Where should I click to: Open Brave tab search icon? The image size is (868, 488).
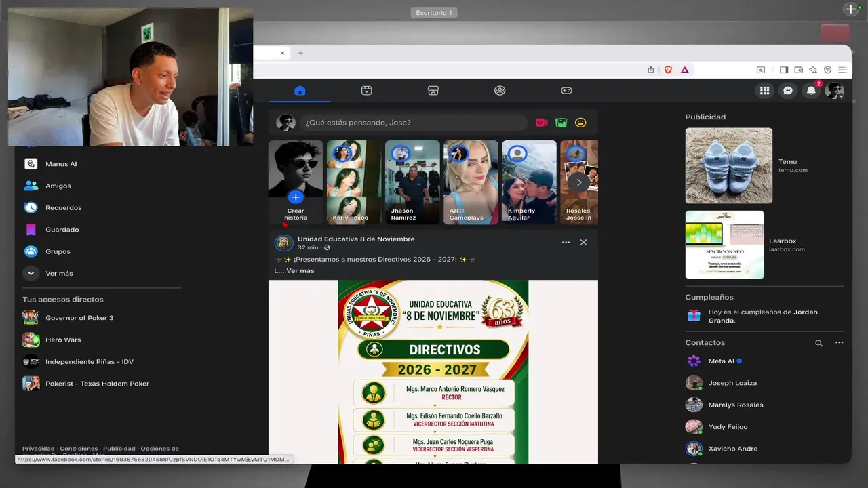click(761, 69)
